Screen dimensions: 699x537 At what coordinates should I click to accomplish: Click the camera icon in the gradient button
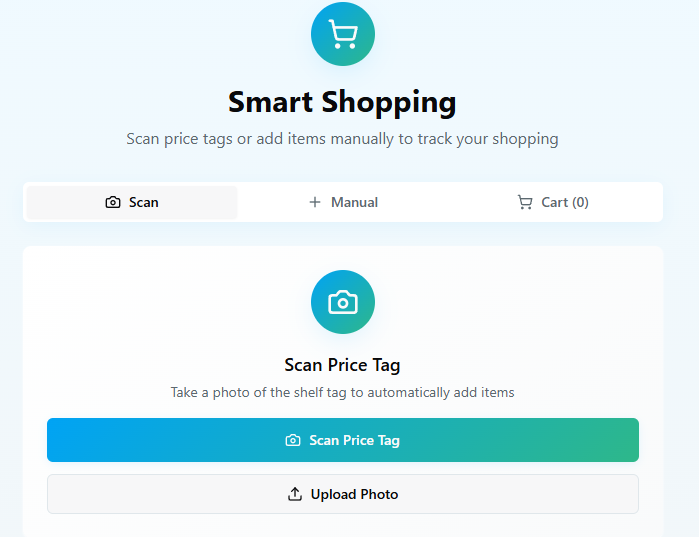[x=293, y=440]
